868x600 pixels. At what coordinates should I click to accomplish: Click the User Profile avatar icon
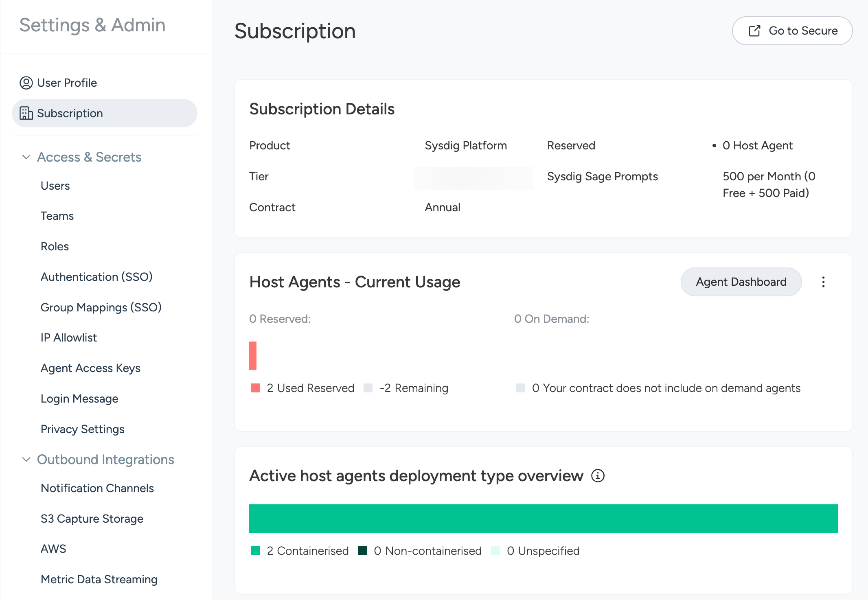[26, 83]
